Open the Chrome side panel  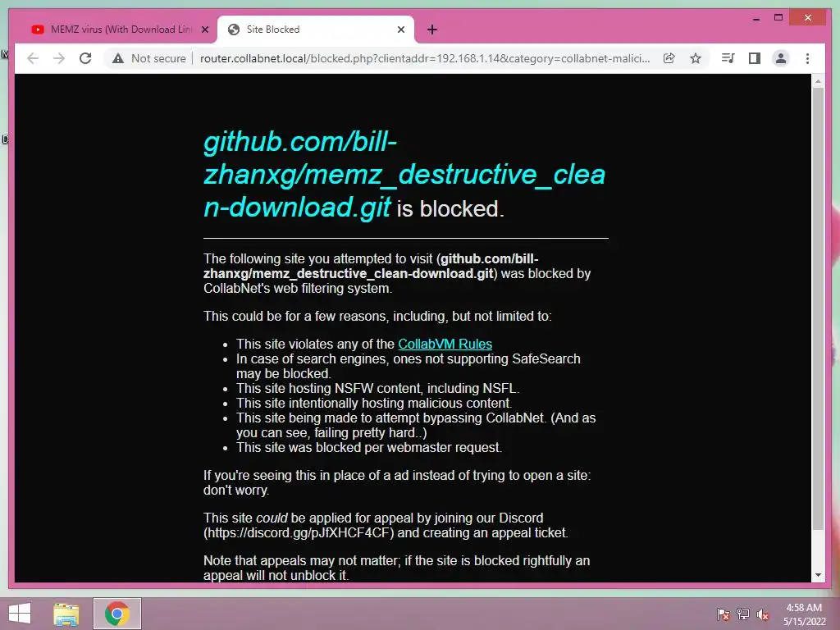755,58
